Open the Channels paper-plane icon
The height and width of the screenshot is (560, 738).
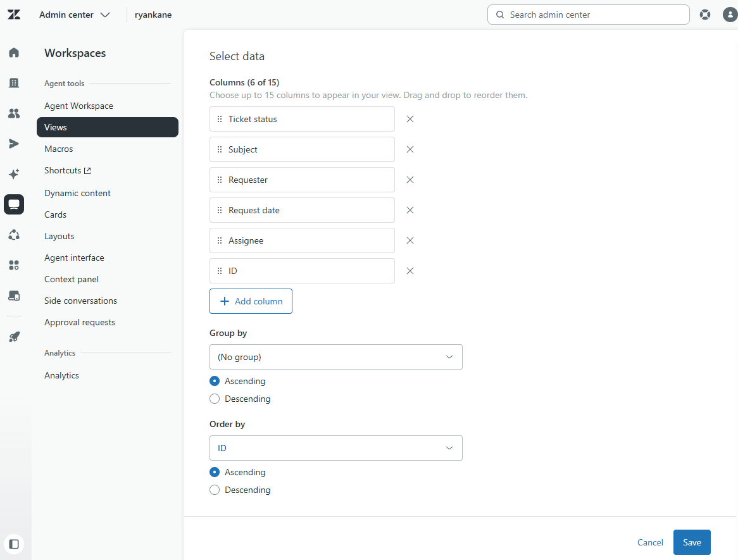point(14,144)
